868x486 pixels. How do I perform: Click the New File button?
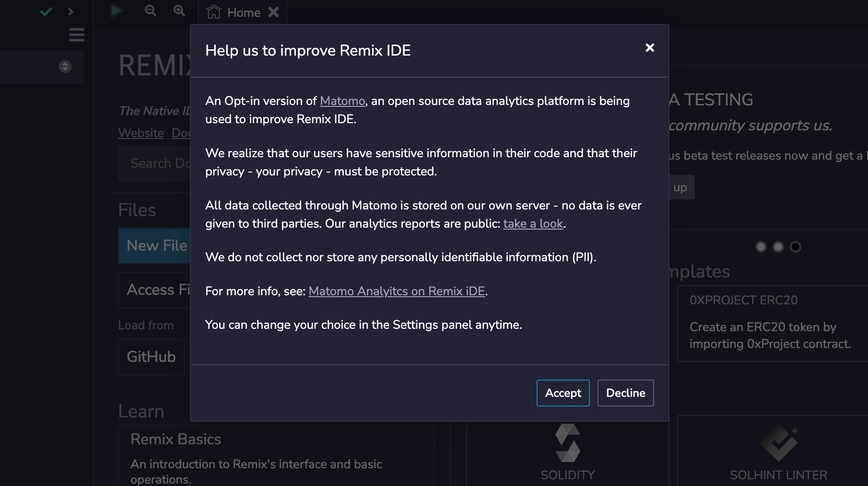(154, 246)
